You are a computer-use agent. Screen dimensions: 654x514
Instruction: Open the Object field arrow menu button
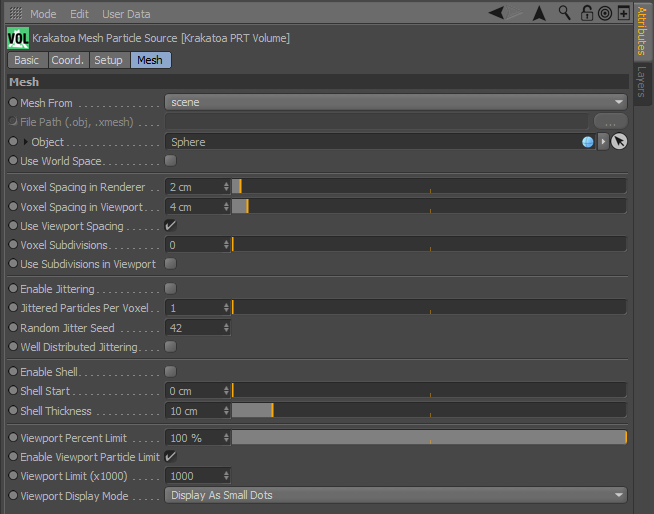(x=603, y=142)
